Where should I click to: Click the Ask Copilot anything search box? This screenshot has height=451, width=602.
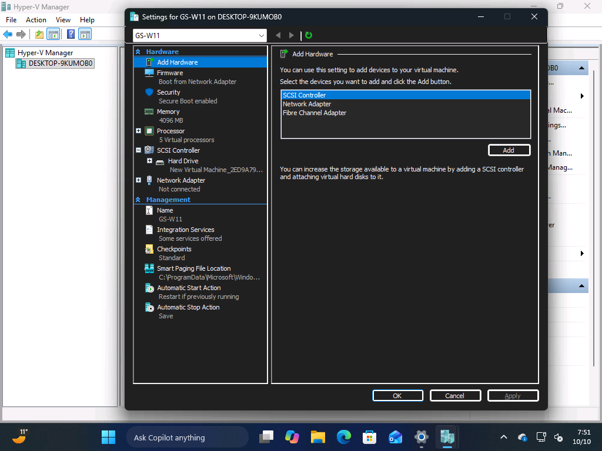tap(187, 437)
